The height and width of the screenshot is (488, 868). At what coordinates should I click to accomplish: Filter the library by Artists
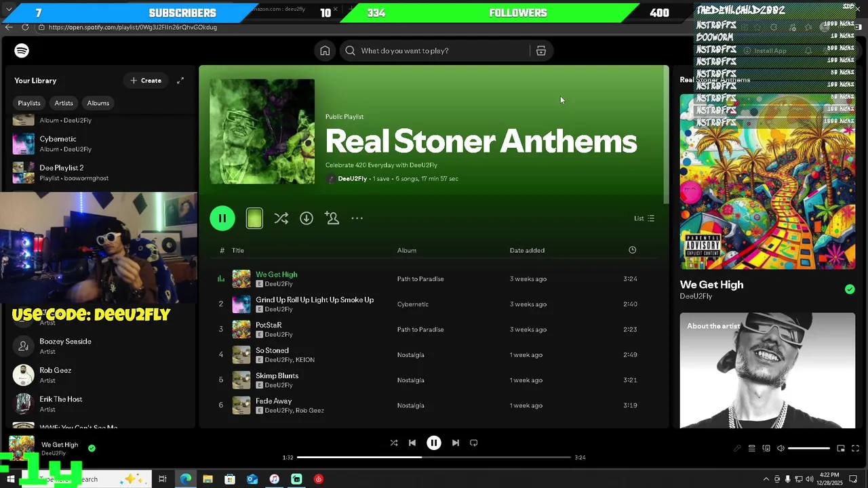pyautogui.click(x=64, y=103)
